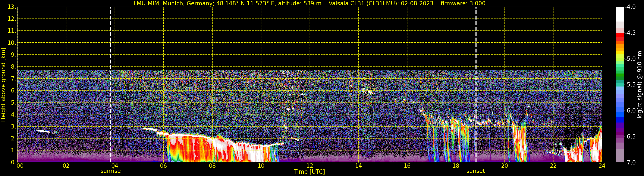
Task: Click the colorbar label '-4.5'
Action: [x=630, y=33]
